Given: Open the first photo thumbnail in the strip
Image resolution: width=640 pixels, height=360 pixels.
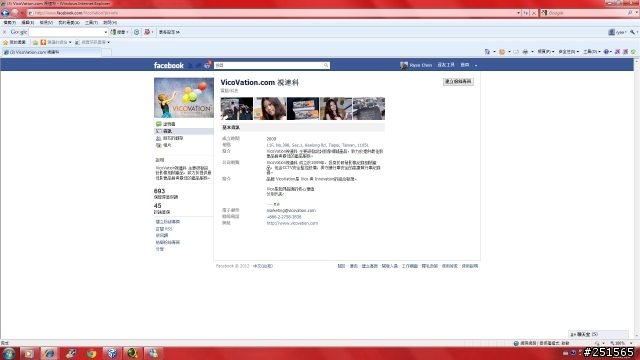Looking at the screenshot, I should tap(237, 109).
